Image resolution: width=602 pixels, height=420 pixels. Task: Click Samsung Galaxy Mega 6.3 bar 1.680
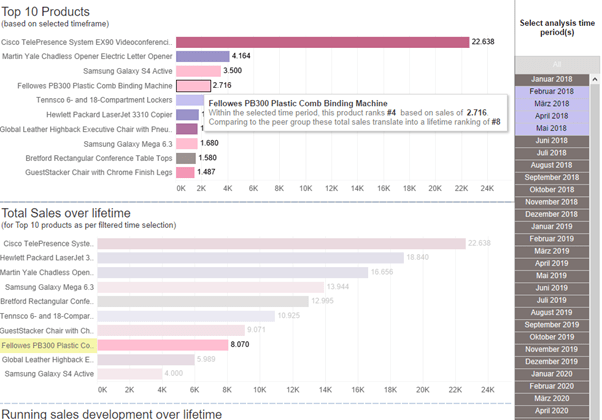coord(186,144)
